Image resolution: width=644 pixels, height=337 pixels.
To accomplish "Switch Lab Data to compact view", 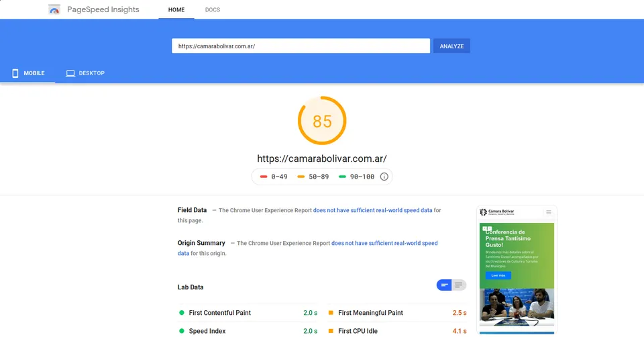I will (x=444, y=285).
